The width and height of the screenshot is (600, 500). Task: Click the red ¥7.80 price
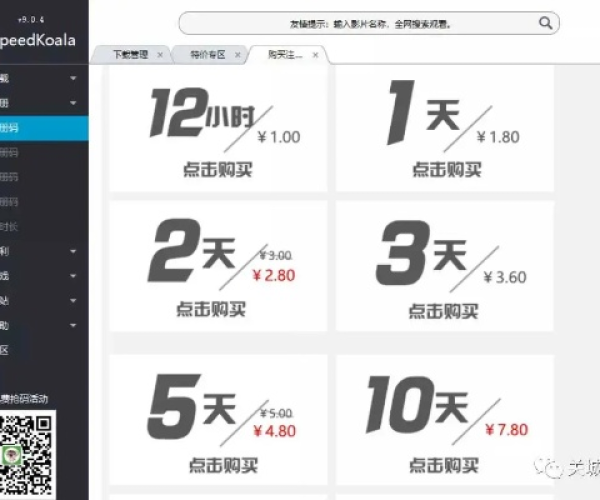pyautogui.click(x=507, y=430)
